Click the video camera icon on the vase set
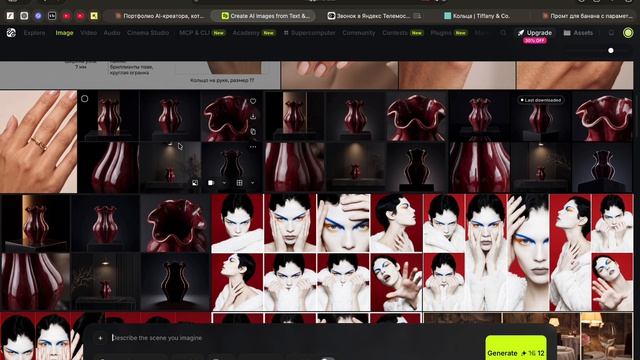This screenshot has width=640, height=360. tap(211, 183)
